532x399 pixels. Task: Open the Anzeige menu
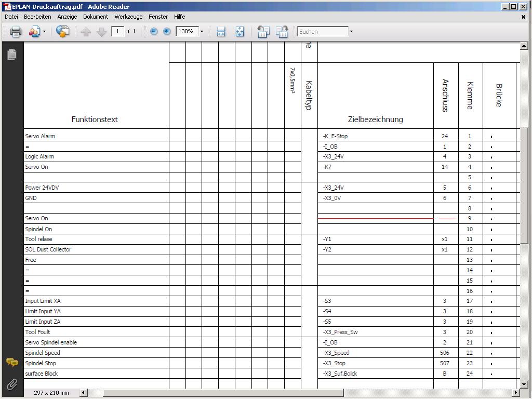67,17
